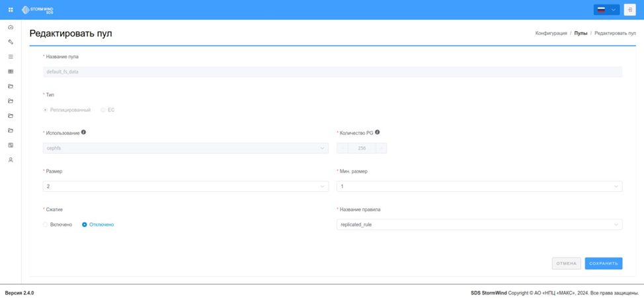Viewport: 644px width, 299px height.
Task: Click the Сжатие field label
Action: pyautogui.click(x=53, y=210)
